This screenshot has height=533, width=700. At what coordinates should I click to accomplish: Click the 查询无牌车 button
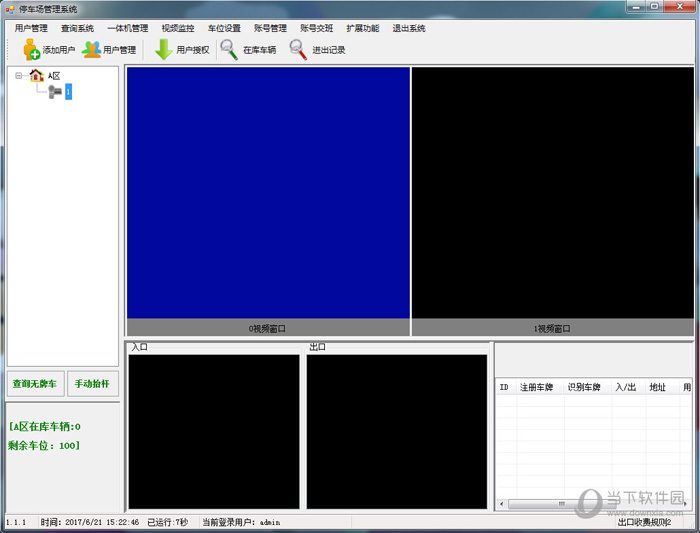coord(35,383)
